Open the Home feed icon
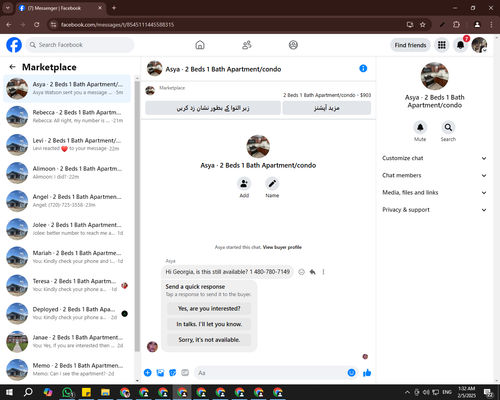This screenshot has width=500, height=400. coord(200,45)
